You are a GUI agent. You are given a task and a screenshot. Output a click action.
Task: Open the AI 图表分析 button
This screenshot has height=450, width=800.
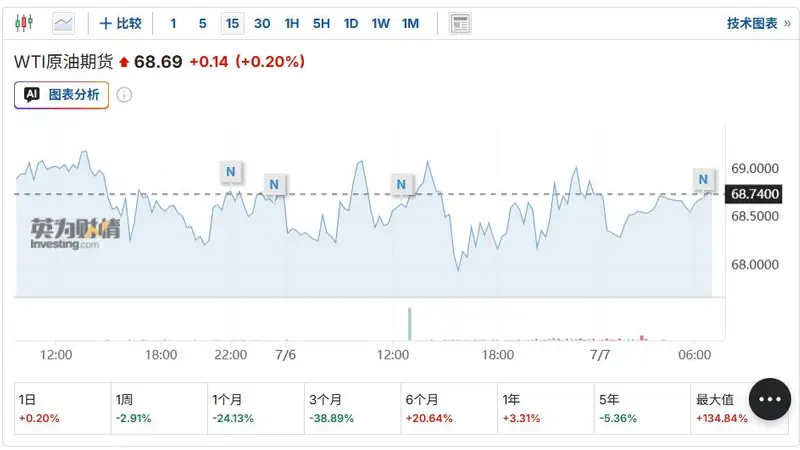pos(61,95)
